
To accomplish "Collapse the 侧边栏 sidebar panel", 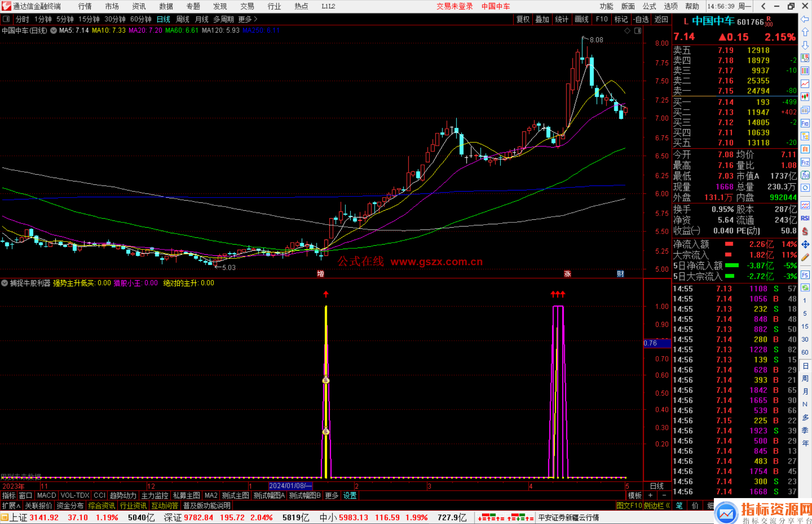I will [657, 506].
